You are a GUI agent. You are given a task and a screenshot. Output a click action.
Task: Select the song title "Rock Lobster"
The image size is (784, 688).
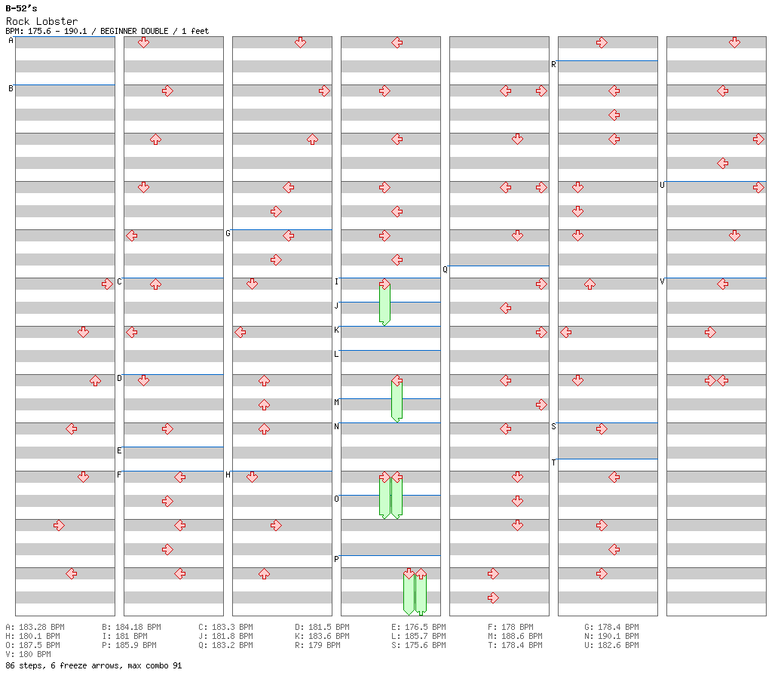42,21
